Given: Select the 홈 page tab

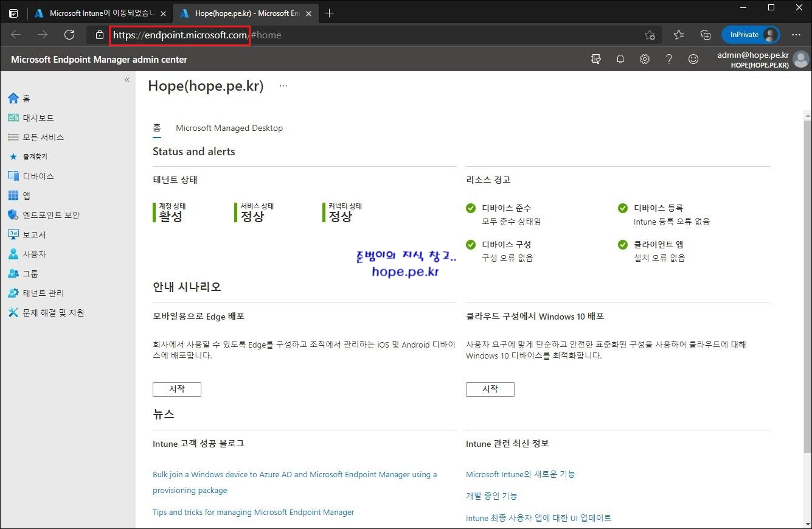Looking at the screenshot, I should tap(157, 128).
